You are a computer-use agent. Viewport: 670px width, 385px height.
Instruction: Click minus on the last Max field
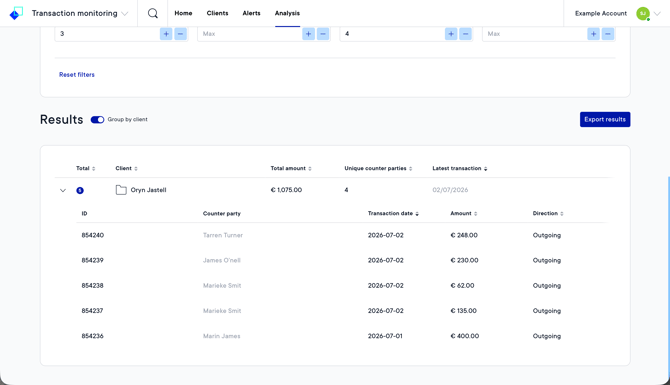[x=608, y=34]
